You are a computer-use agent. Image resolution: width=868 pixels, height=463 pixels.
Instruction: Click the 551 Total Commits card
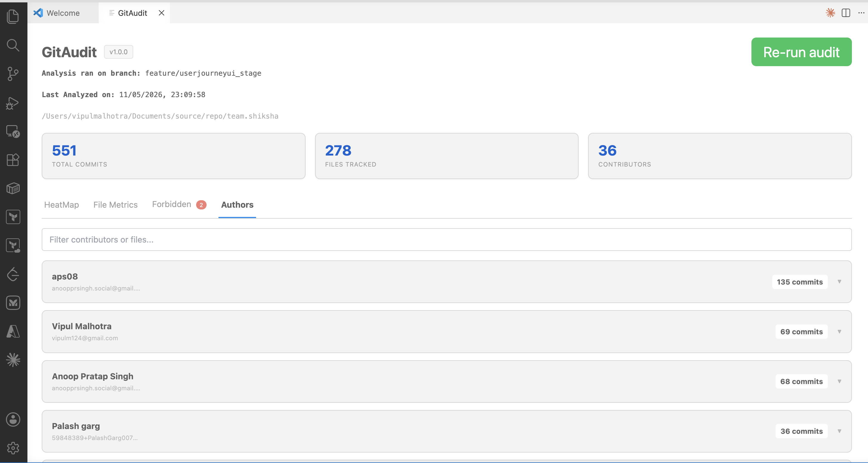173,156
